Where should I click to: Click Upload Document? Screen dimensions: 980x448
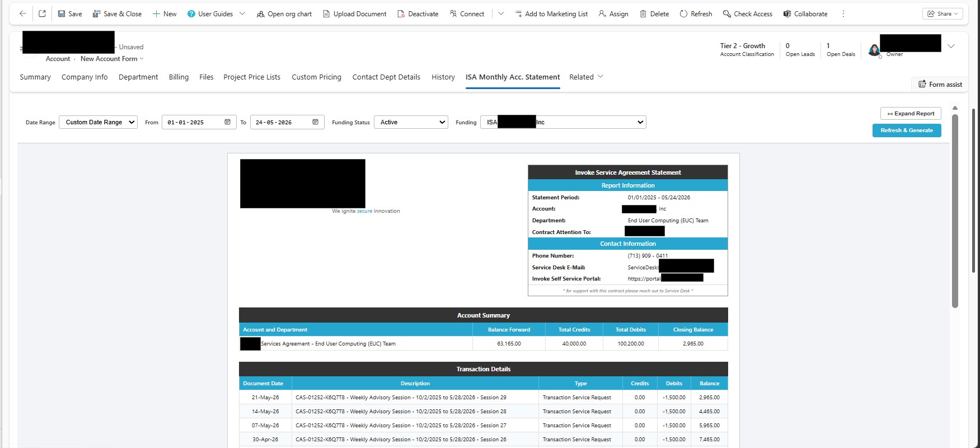pos(354,13)
